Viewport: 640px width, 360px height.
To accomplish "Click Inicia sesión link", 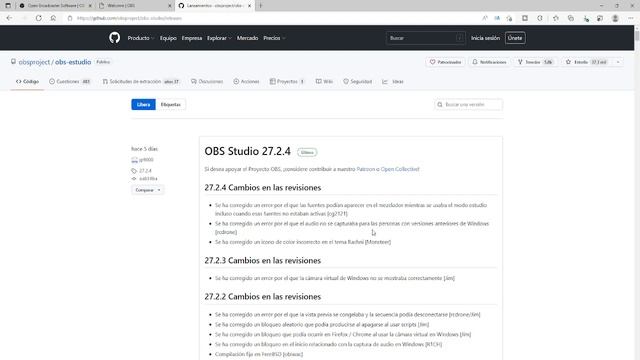I will pos(485,38).
